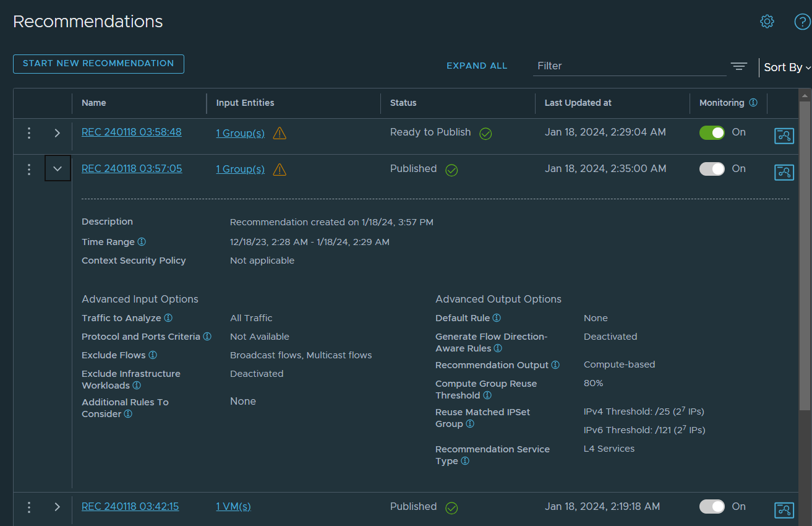Open the 1 VM(s) link

pyautogui.click(x=233, y=507)
